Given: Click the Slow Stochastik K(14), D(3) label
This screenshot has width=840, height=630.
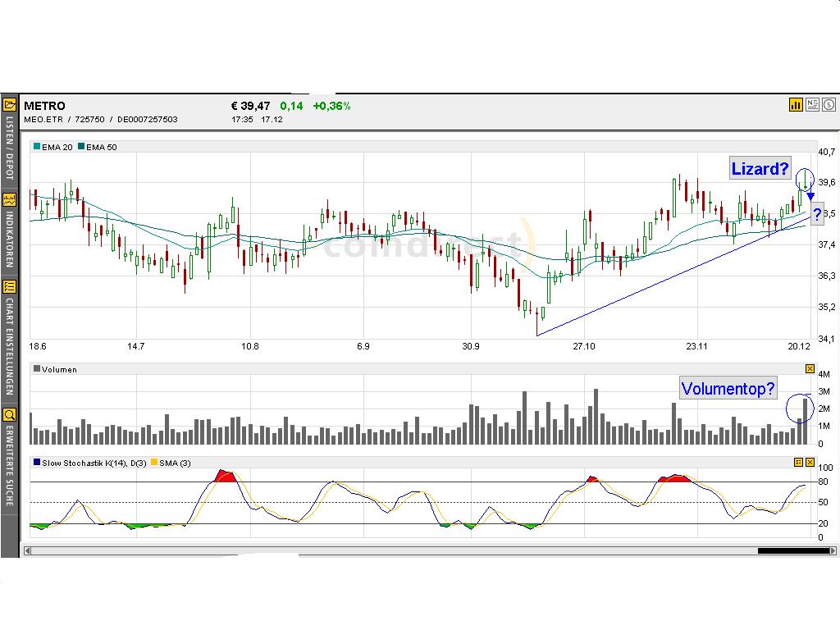Looking at the screenshot, I should point(94,463).
